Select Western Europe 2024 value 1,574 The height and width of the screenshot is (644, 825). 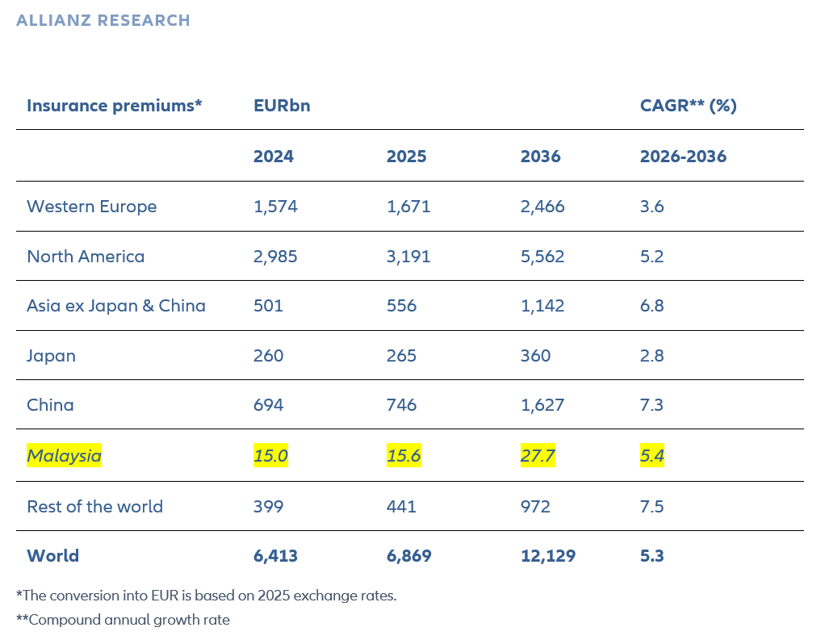pyautogui.click(x=276, y=207)
